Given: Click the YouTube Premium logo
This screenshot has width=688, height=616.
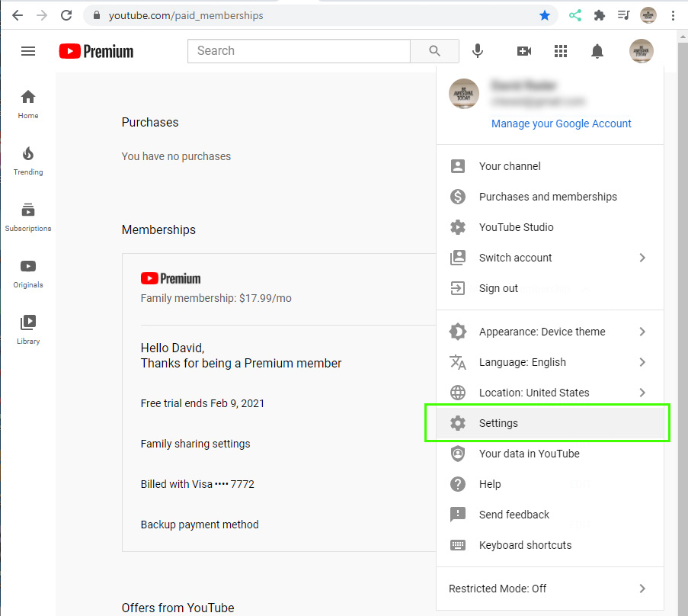Looking at the screenshot, I should click(96, 51).
